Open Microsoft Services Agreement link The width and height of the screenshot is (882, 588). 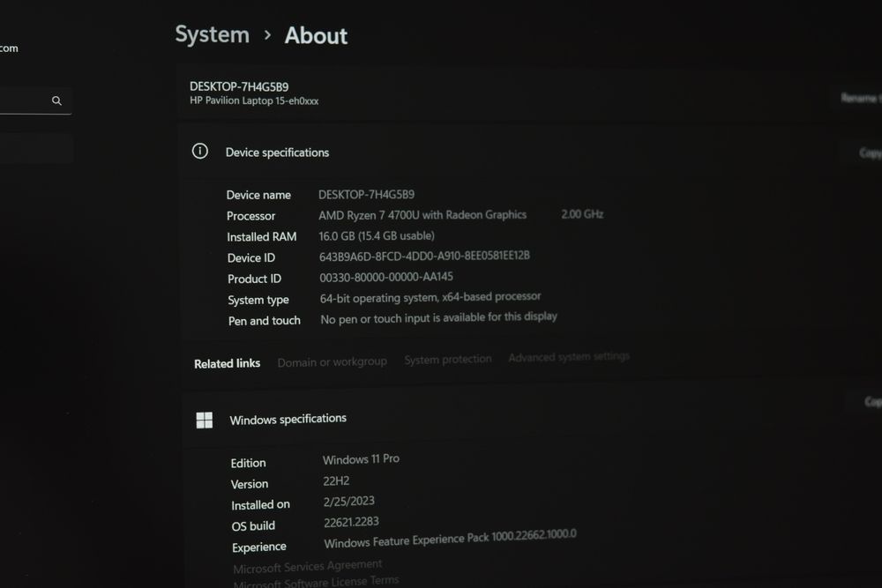click(308, 566)
